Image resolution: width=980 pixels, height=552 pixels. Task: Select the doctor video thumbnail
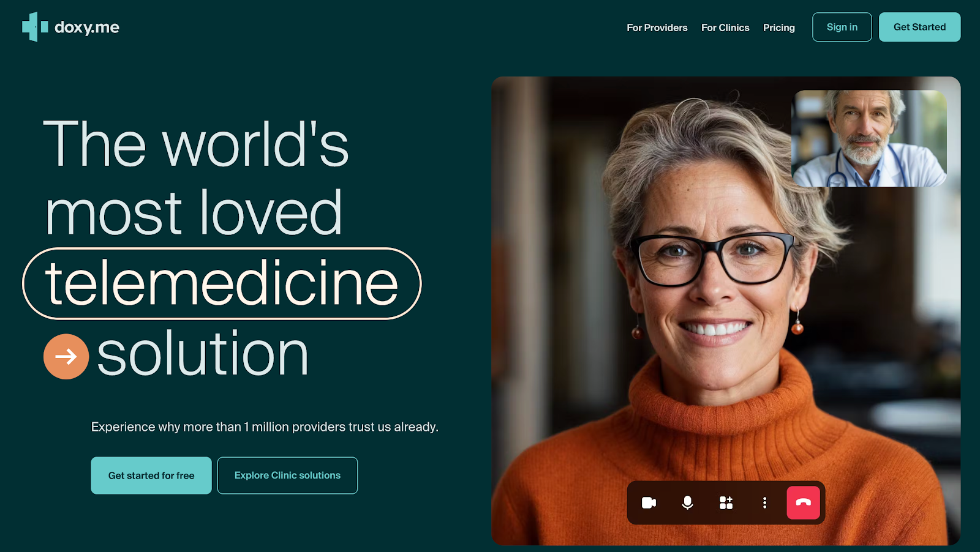tap(869, 138)
